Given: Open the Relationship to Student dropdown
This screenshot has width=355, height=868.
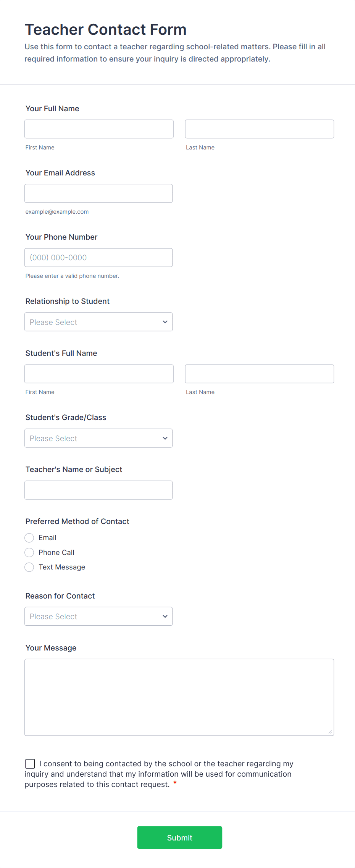Looking at the screenshot, I should coord(98,322).
